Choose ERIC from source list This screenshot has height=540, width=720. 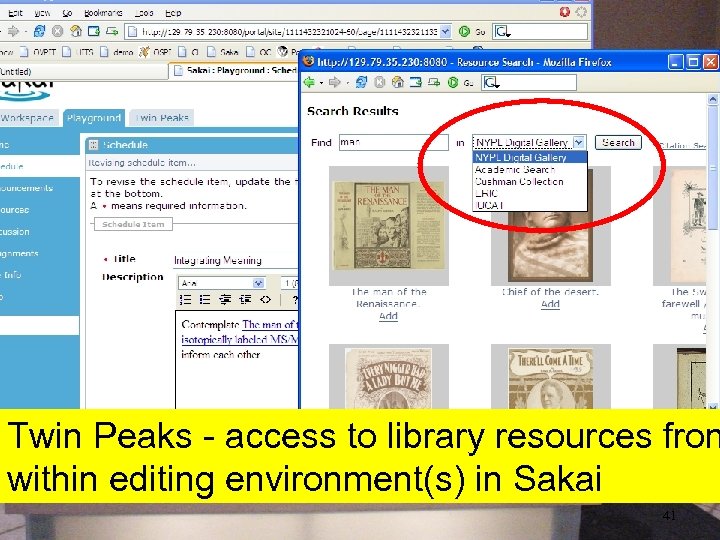click(x=530, y=193)
